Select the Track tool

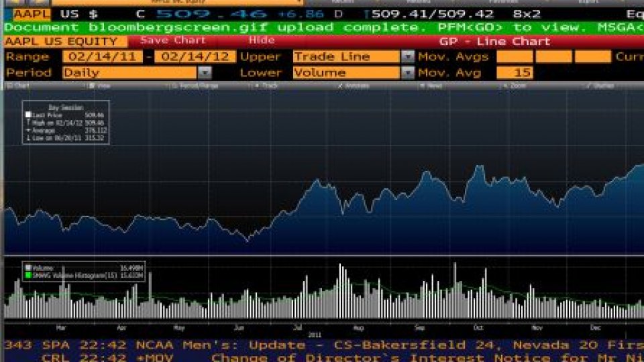269,86
